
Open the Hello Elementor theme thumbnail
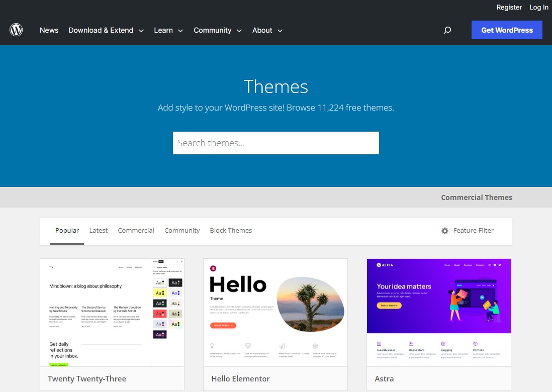coord(275,313)
